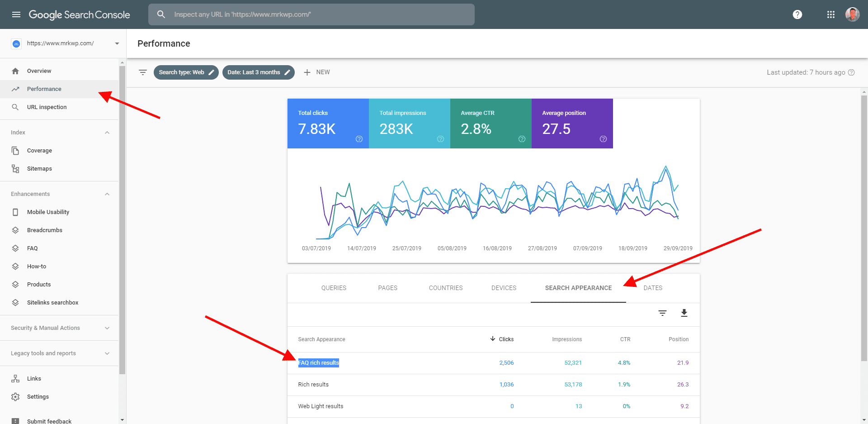Viewport: 868px width, 424px height.
Task: Edit the Search type: Web filter pencil
Action: [211, 72]
